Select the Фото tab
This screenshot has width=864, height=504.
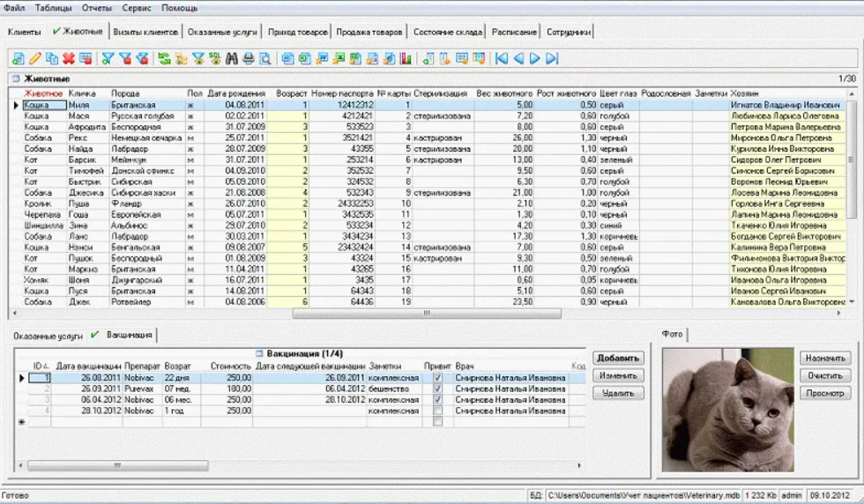[x=672, y=334]
